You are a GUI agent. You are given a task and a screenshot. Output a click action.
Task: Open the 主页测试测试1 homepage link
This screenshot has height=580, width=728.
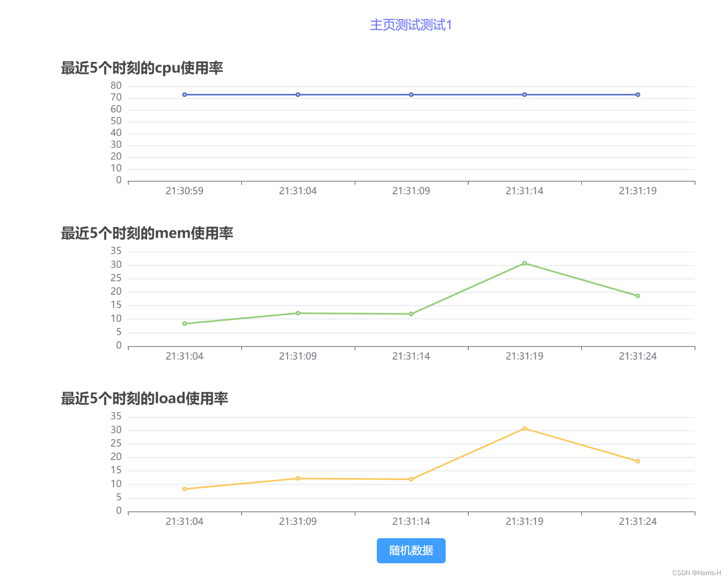(411, 25)
